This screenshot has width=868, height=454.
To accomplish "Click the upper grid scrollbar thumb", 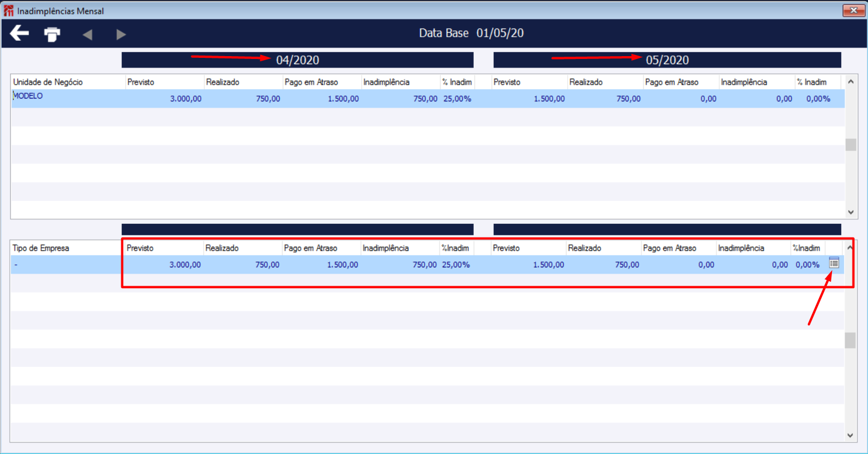I will click(x=851, y=144).
